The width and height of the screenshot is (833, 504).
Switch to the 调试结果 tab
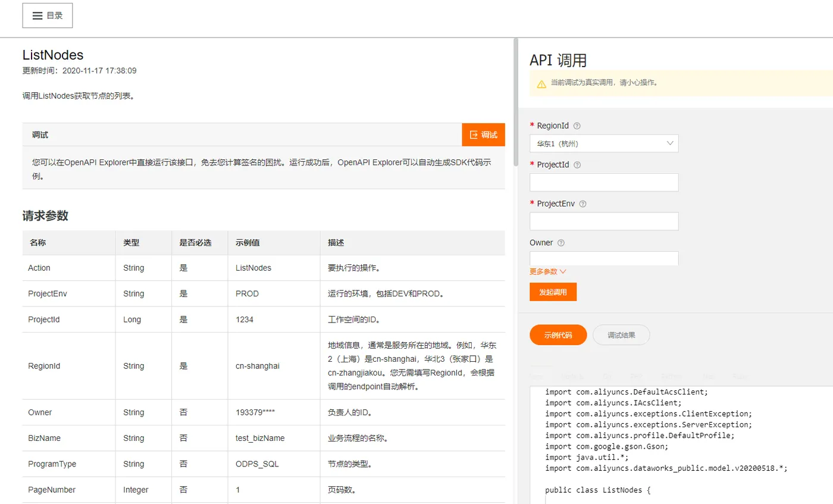click(x=621, y=335)
